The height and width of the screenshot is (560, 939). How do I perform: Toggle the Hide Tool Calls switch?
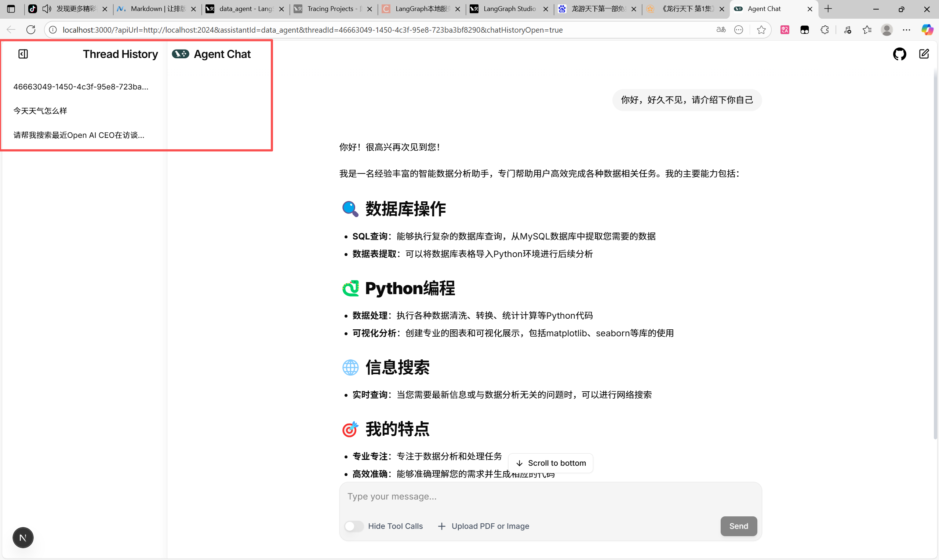[354, 526]
